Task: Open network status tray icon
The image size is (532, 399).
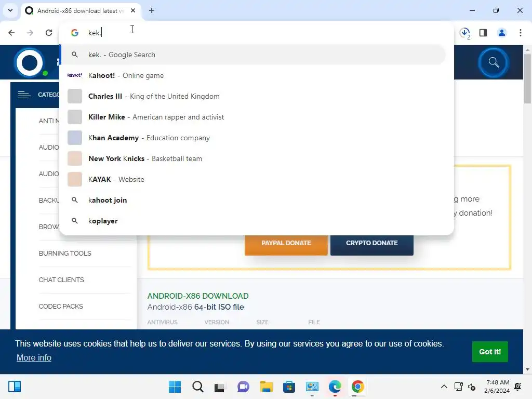Action: tap(458, 387)
